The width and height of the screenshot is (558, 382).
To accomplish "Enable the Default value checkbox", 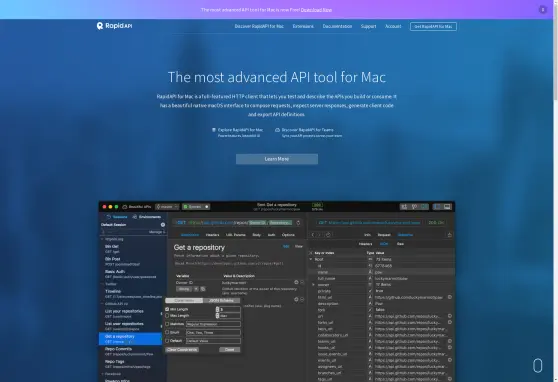I will click(x=167, y=341).
